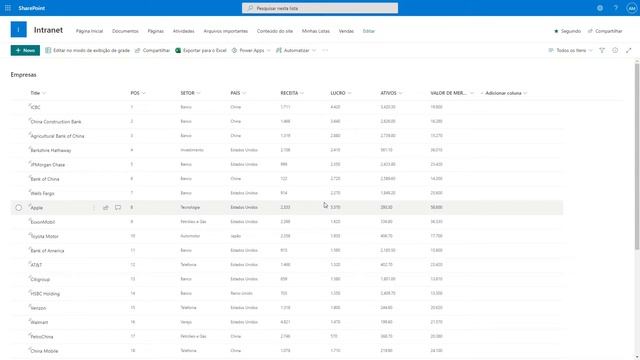Click the Tecnologia cell in the Apple row
The height and width of the screenshot is (360, 640).
190,207
